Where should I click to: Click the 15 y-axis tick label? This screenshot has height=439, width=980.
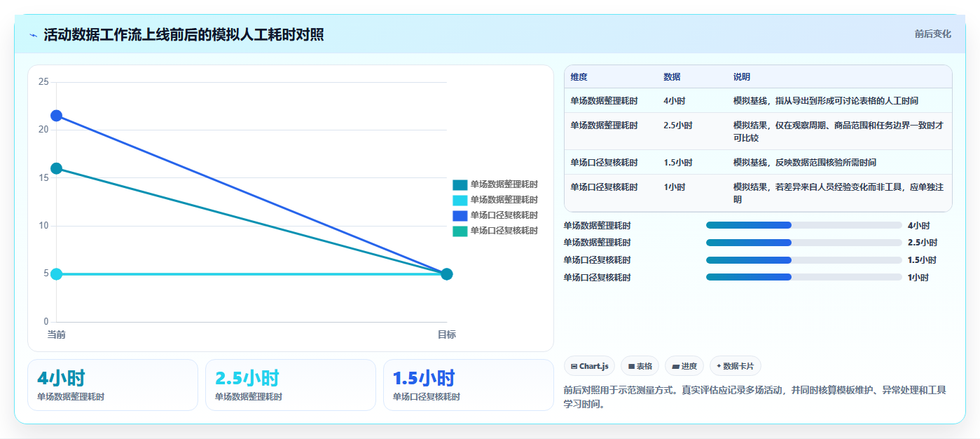tap(43, 178)
